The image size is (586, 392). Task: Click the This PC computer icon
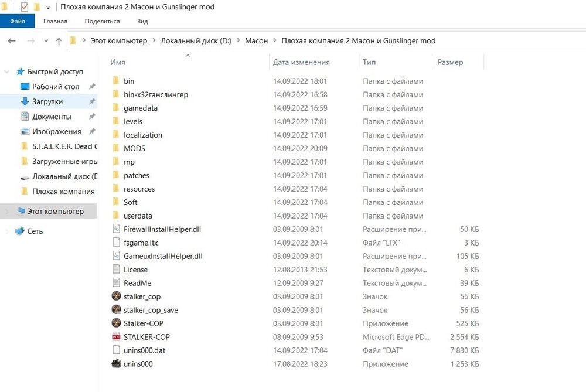click(21, 211)
